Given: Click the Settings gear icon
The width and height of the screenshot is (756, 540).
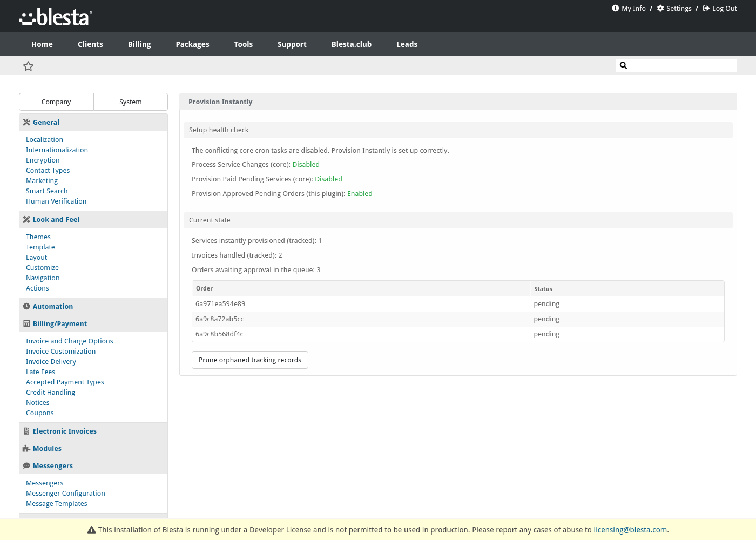Looking at the screenshot, I should click(x=660, y=8).
